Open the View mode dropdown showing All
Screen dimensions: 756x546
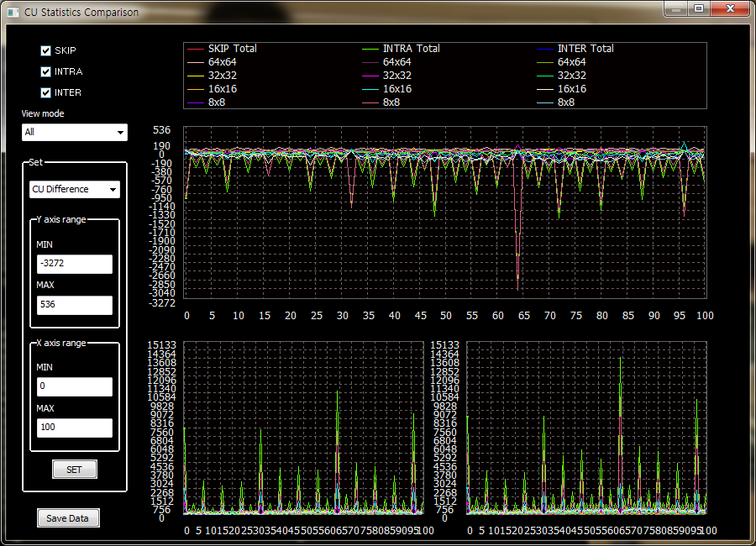(74, 132)
